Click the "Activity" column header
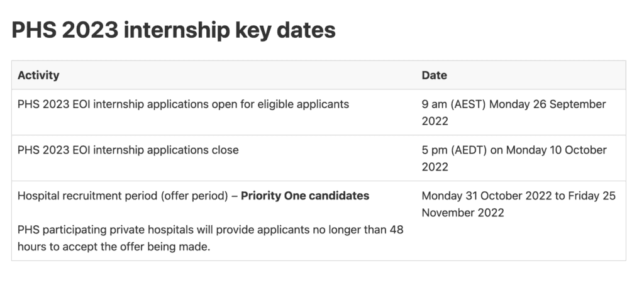Viewport: 644px width, 285px height. coord(38,75)
